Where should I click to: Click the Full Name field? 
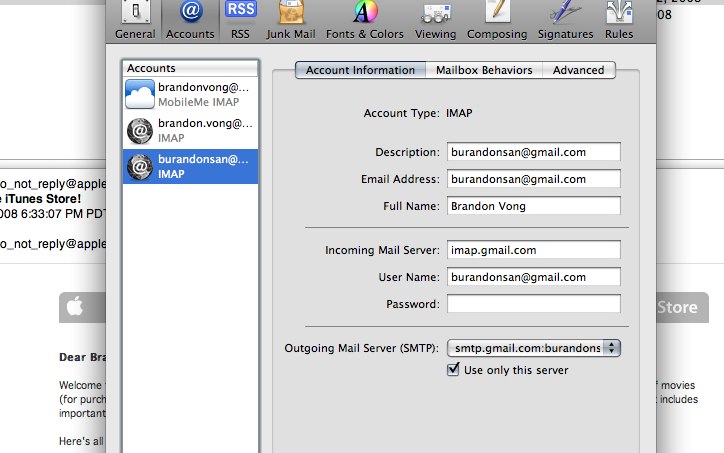tap(534, 206)
